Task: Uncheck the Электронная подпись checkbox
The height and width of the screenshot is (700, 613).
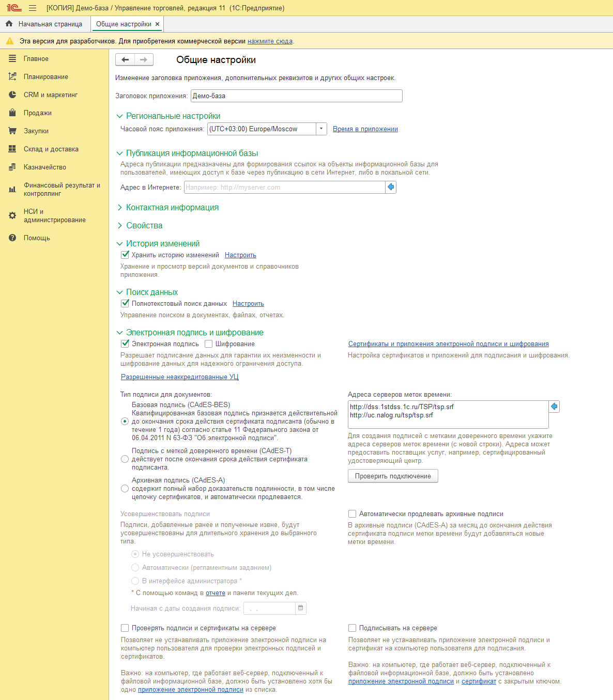Action: (125, 344)
